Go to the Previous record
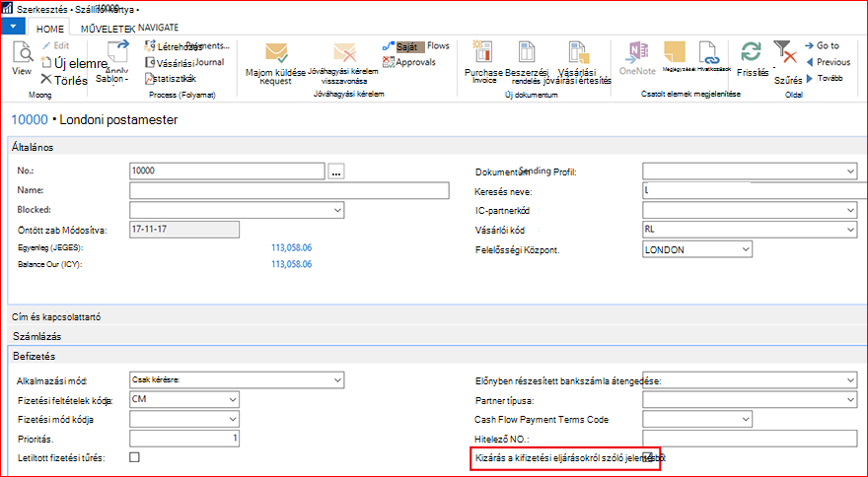Image resolution: width=868 pixels, height=477 pixels. point(828,62)
